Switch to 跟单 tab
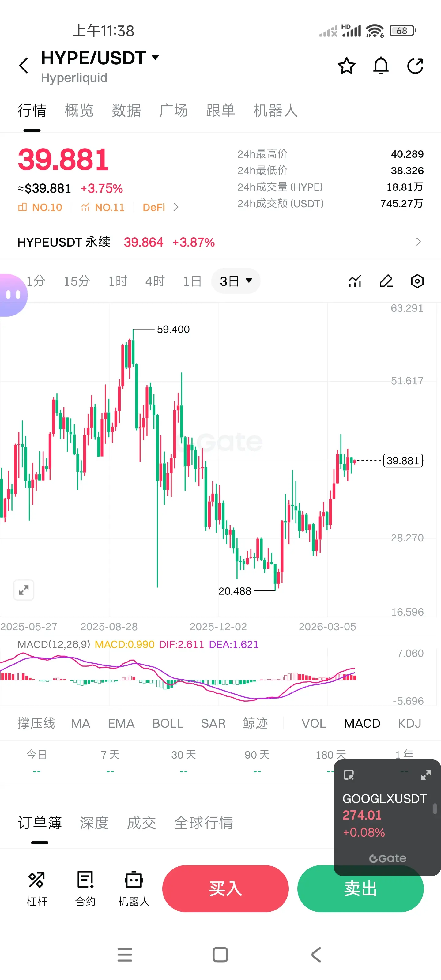The image size is (441, 980). point(221,110)
